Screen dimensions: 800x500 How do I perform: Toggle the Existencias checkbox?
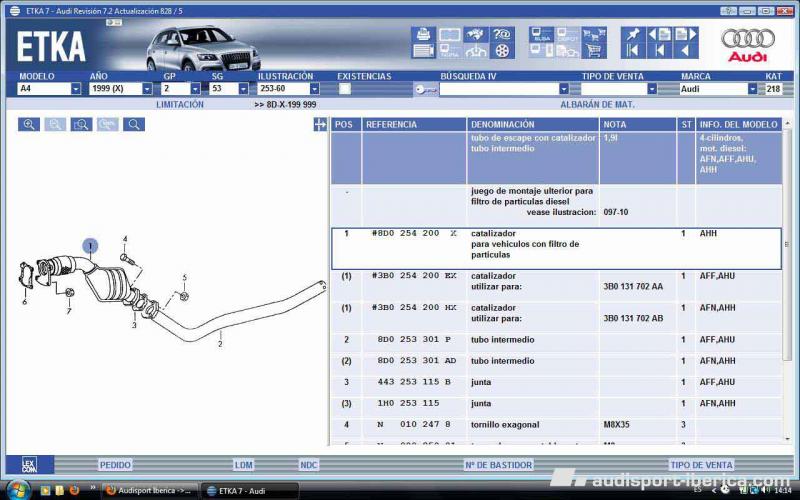tap(345, 89)
